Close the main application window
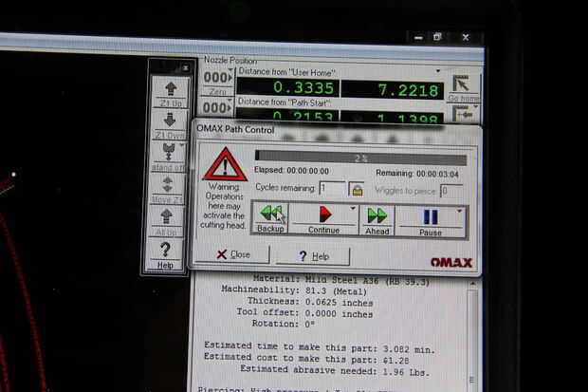This screenshot has width=588, height=392. click(x=466, y=37)
